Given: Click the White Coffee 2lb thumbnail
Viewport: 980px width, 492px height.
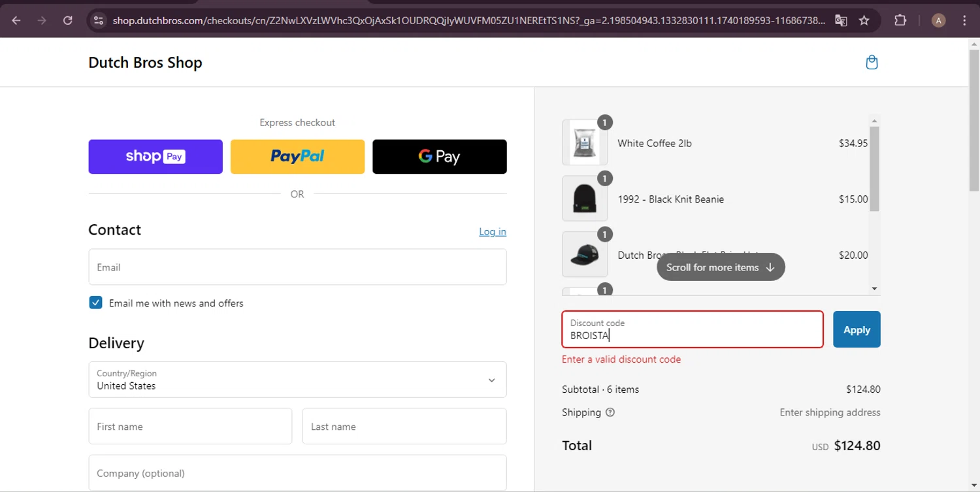Looking at the screenshot, I should click(585, 142).
